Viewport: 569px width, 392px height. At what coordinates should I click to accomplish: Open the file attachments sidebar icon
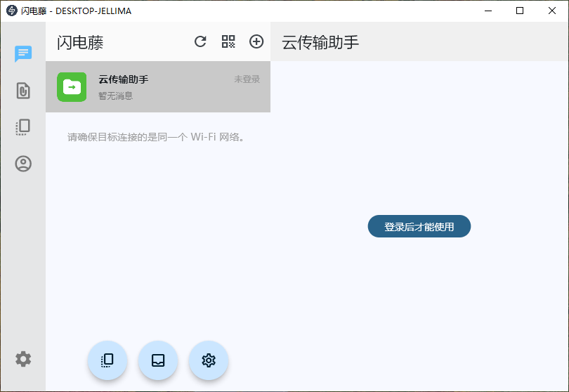[x=23, y=91]
